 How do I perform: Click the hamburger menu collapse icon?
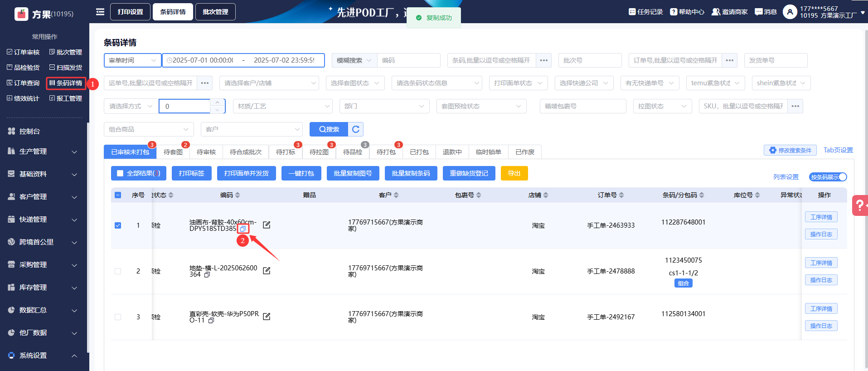pyautogui.click(x=100, y=12)
